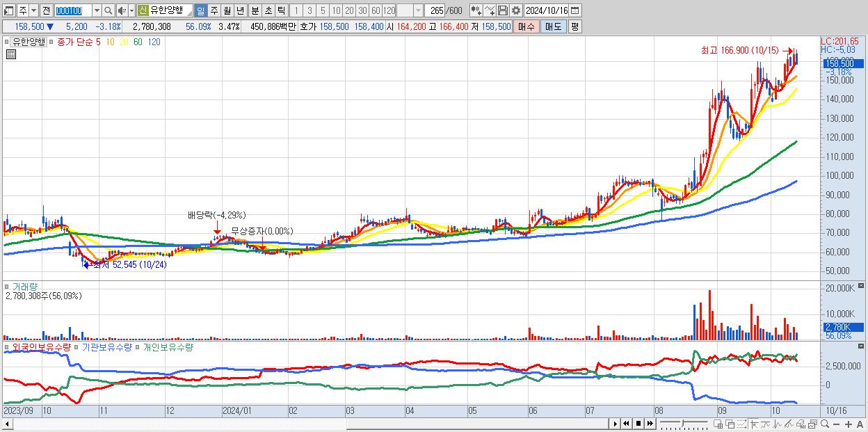Click the 전 button in top toolbar

tap(46, 10)
